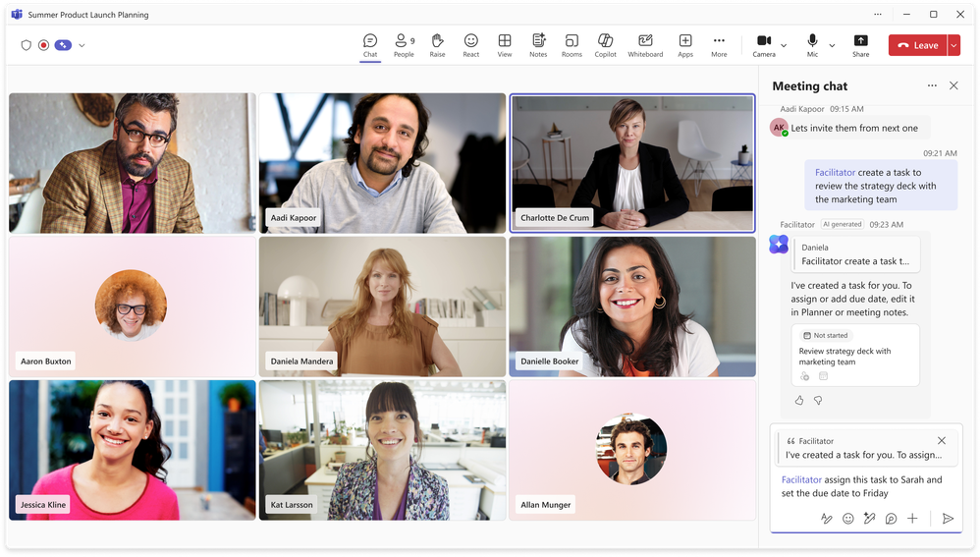Like the Facilitator response with thumbs up
This screenshot has height=557, width=980.
click(799, 400)
